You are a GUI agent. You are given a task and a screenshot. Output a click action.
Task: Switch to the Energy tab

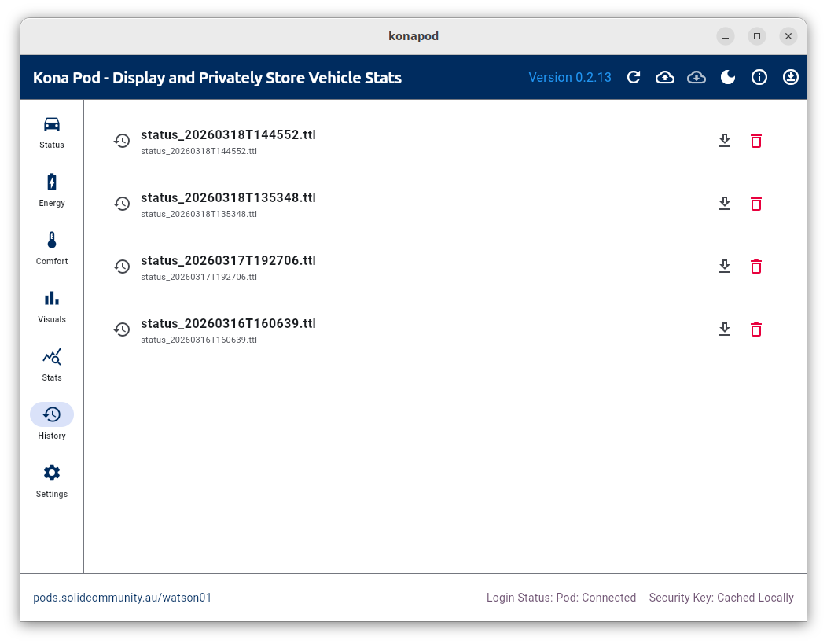(x=52, y=189)
